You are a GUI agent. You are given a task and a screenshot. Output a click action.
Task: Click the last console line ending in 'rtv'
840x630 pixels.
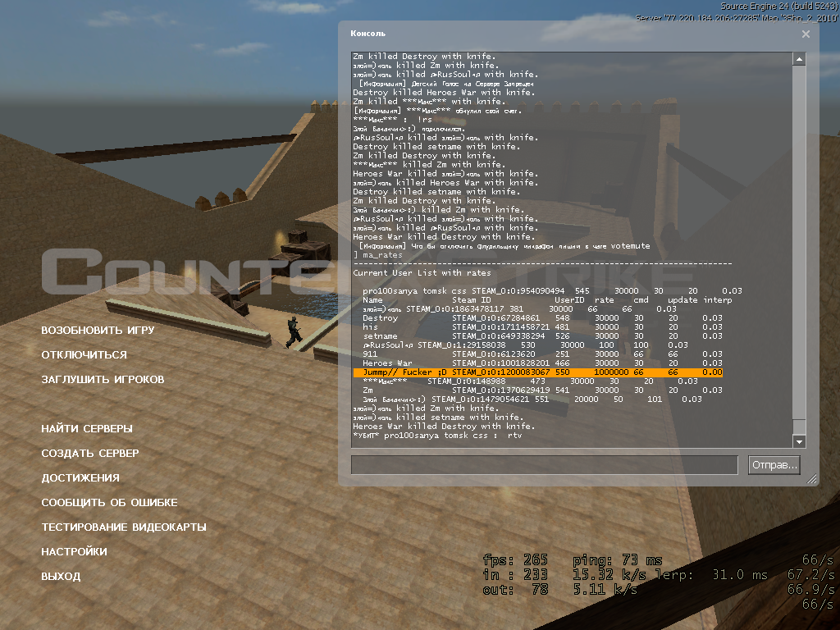pyautogui.click(x=438, y=436)
